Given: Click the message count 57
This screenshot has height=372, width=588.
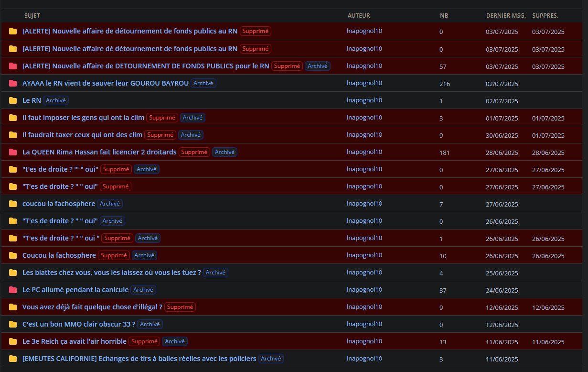Looking at the screenshot, I should pyautogui.click(x=443, y=67).
